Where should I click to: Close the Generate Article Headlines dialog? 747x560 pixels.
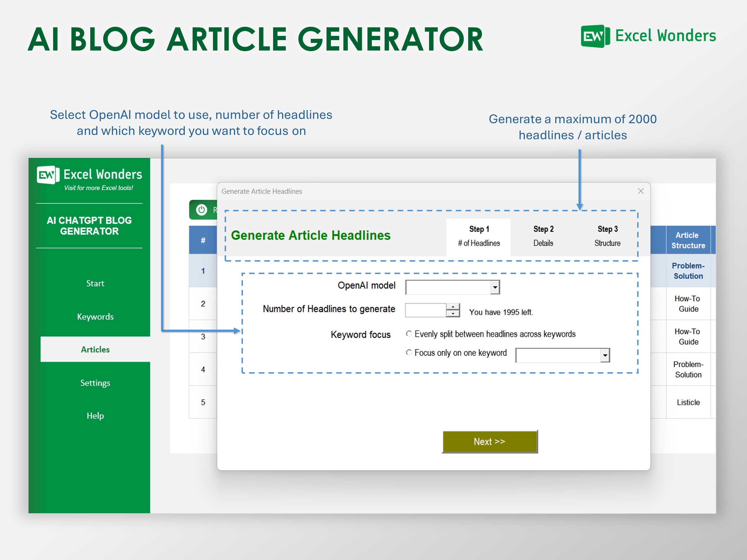click(x=640, y=191)
